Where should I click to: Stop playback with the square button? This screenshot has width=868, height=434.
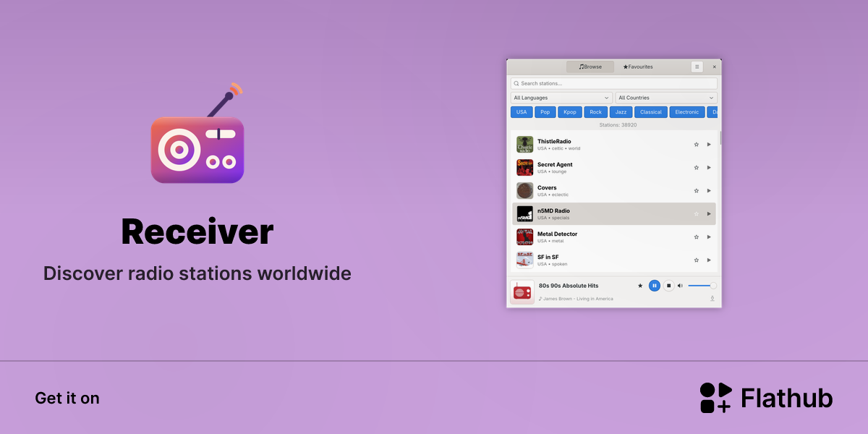pyautogui.click(x=669, y=286)
